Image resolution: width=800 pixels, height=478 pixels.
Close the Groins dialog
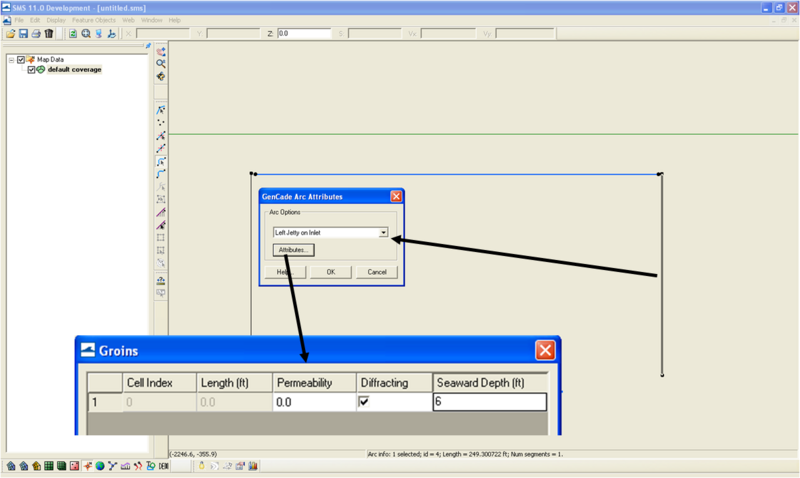545,350
